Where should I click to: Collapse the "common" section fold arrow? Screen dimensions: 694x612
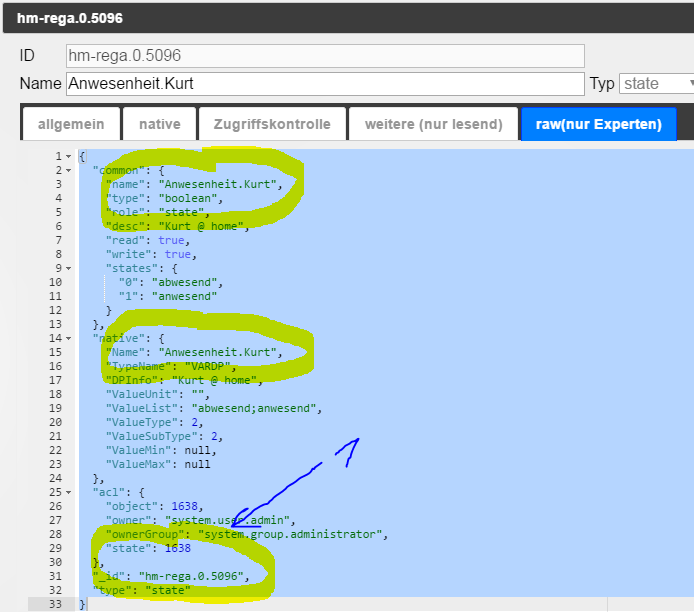click(x=69, y=171)
